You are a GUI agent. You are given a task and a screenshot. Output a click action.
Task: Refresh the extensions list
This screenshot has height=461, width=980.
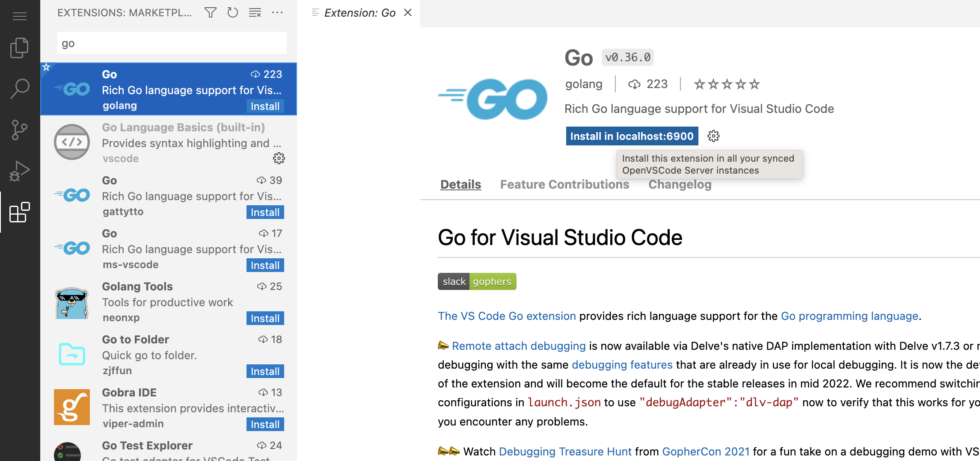(x=232, y=13)
